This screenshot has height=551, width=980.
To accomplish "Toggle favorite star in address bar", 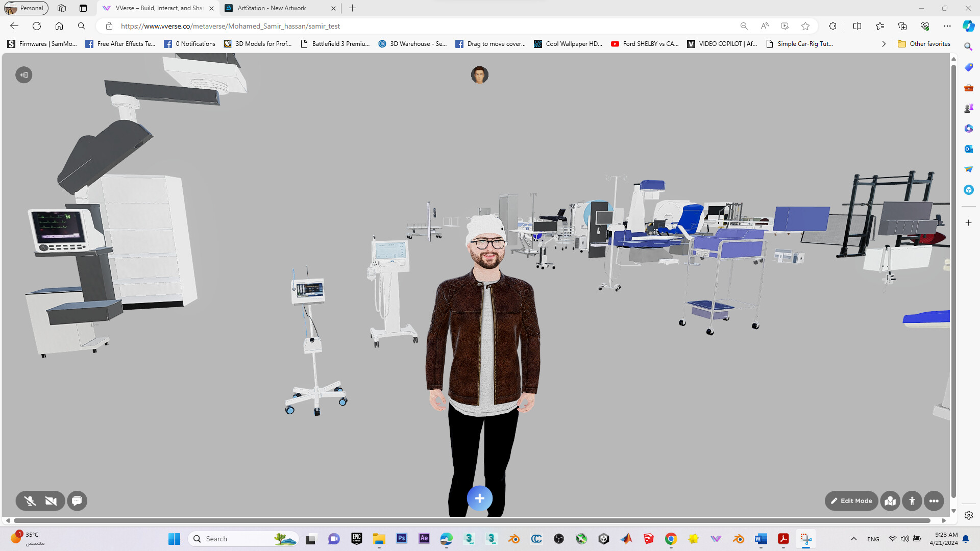I will (805, 26).
